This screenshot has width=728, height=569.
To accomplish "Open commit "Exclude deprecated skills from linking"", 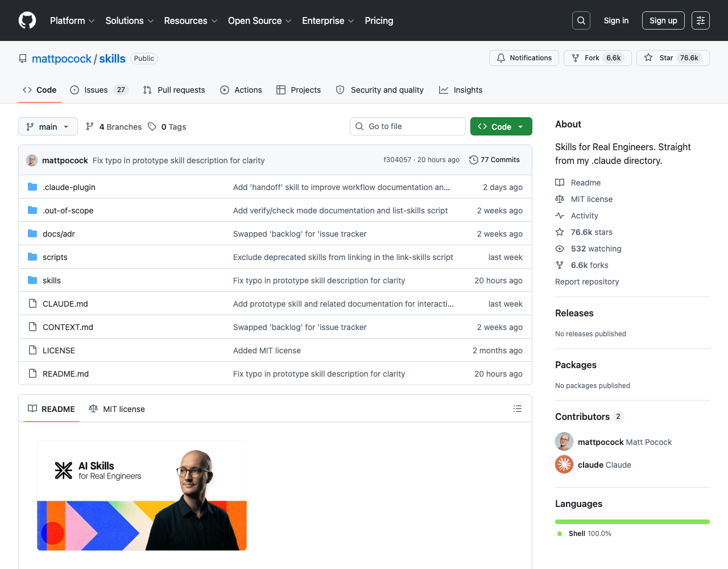I will point(343,257).
